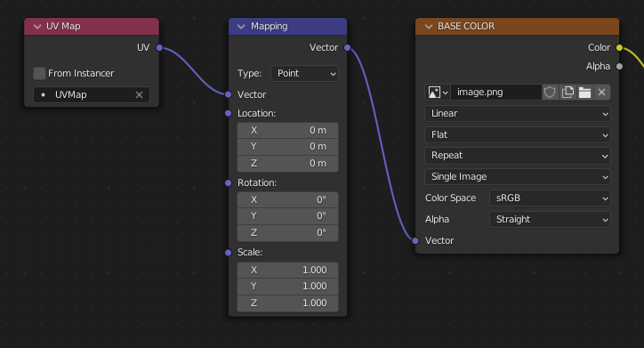Click the Scale input socket
The image size is (644, 348).
229,252
